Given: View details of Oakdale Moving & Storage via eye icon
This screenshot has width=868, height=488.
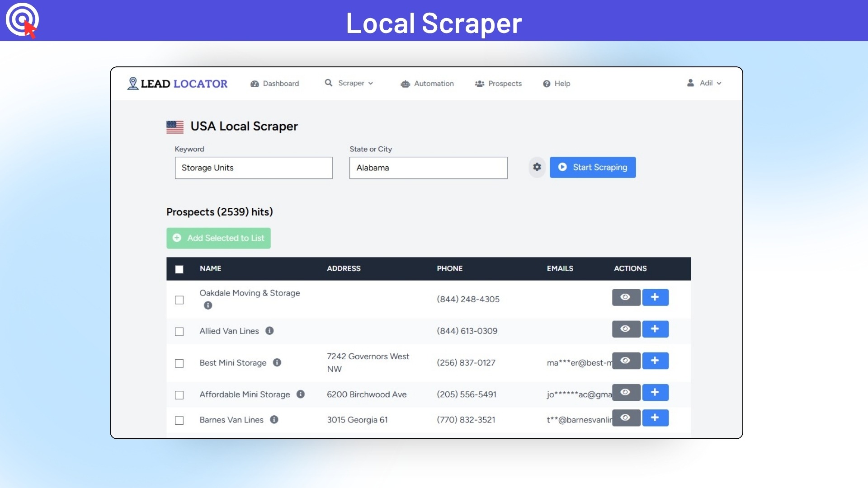Looking at the screenshot, I should click(x=626, y=297).
